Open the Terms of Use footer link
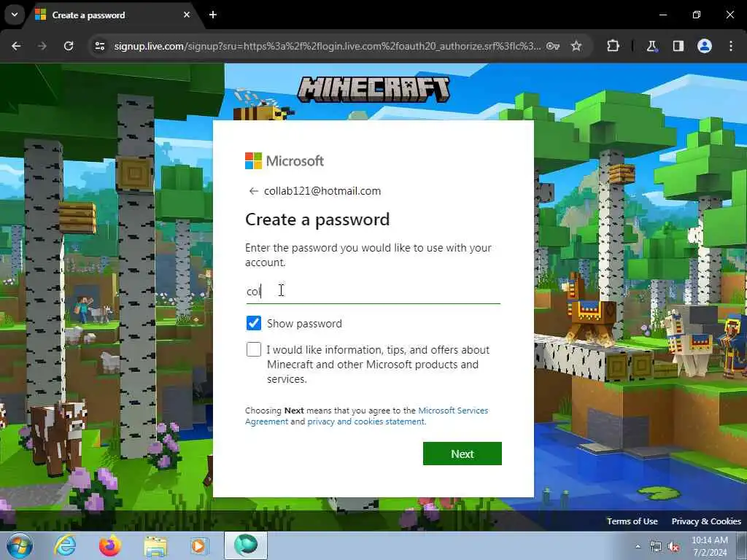The image size is (747, 560). tap(632, 521)
